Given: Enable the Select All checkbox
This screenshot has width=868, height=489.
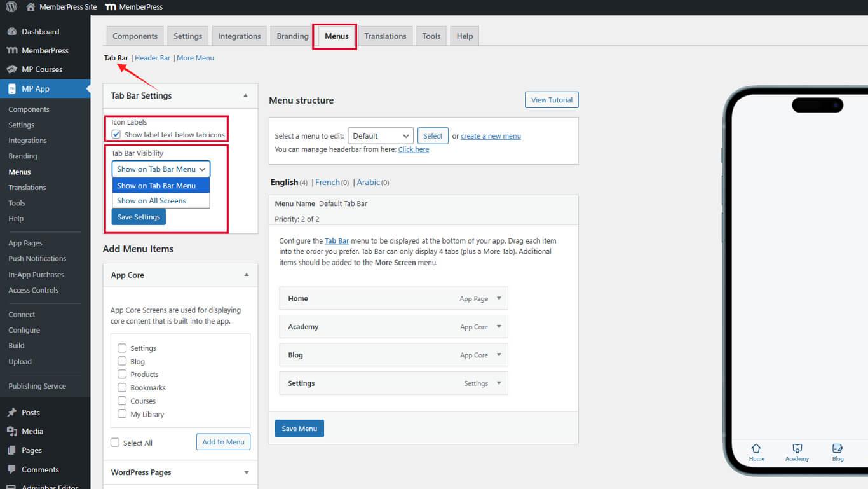Looking at the screenshot, I should [115, 443].
